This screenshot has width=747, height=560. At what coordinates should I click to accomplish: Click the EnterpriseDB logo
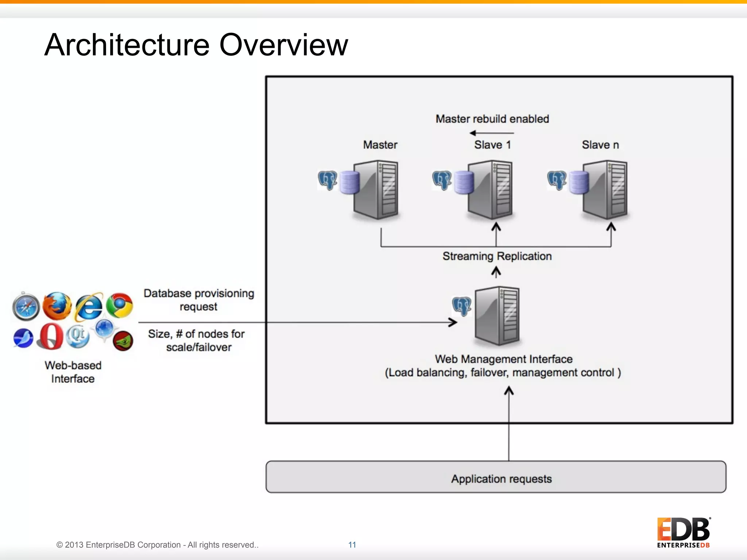(x=684, y=532)
